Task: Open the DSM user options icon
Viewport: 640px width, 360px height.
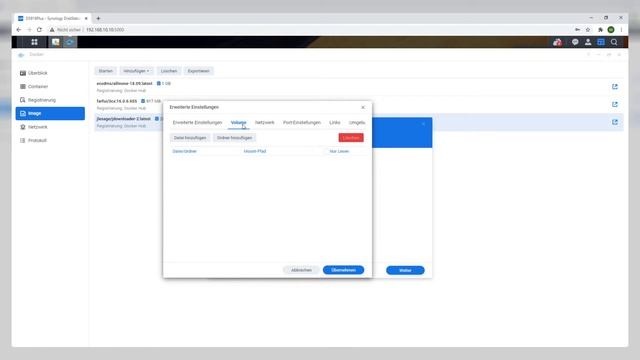Action: 588,42
